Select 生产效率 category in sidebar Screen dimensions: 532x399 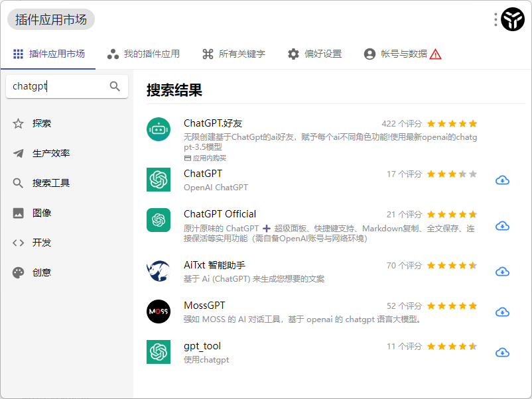click(x=51, y=153)
